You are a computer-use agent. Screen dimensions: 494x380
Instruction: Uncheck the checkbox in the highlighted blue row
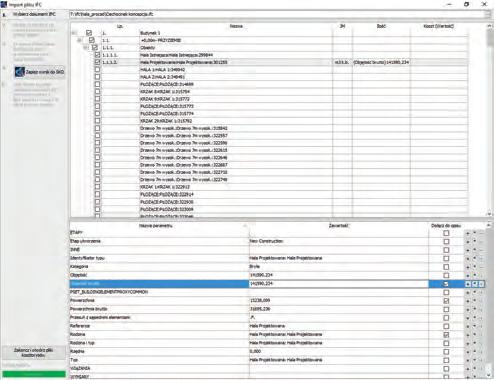446,284
